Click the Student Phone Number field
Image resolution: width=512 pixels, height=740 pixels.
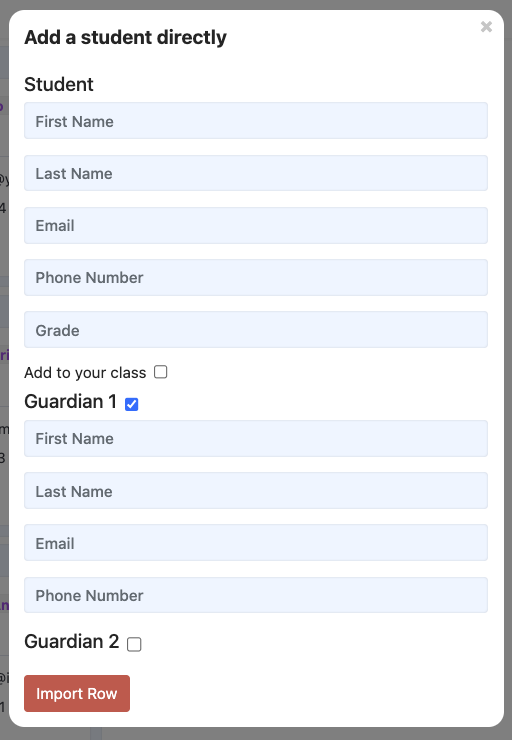pos(256,278)
